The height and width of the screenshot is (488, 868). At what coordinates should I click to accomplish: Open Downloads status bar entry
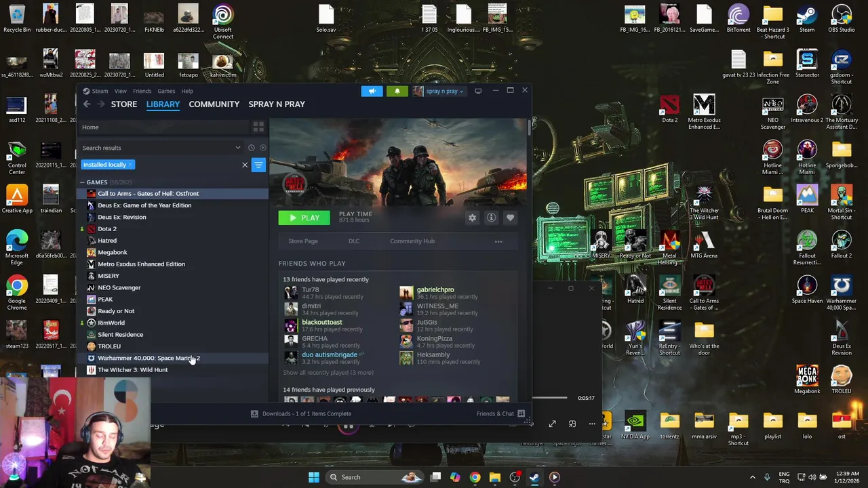300,413
